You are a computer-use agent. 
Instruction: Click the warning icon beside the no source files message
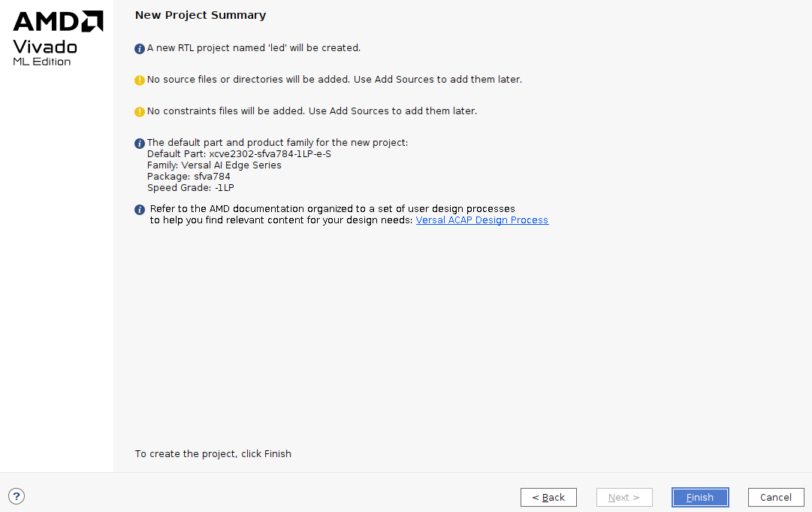139,80
